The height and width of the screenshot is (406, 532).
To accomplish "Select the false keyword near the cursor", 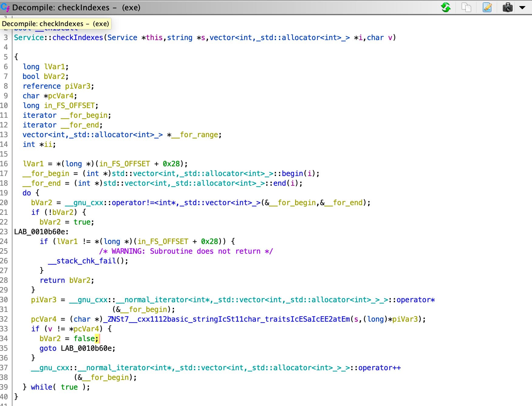I will point(84,338).
